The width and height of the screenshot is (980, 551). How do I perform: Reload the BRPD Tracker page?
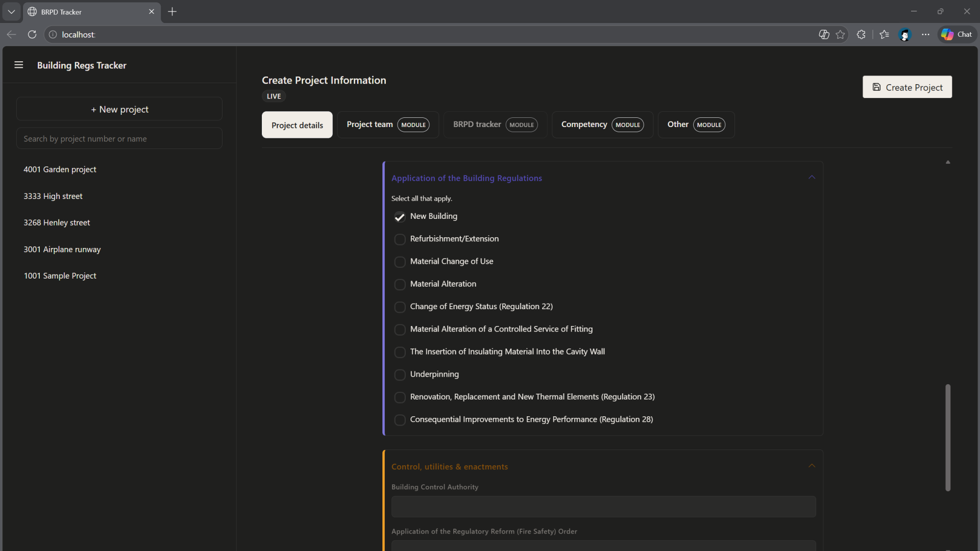pos(32,34)
